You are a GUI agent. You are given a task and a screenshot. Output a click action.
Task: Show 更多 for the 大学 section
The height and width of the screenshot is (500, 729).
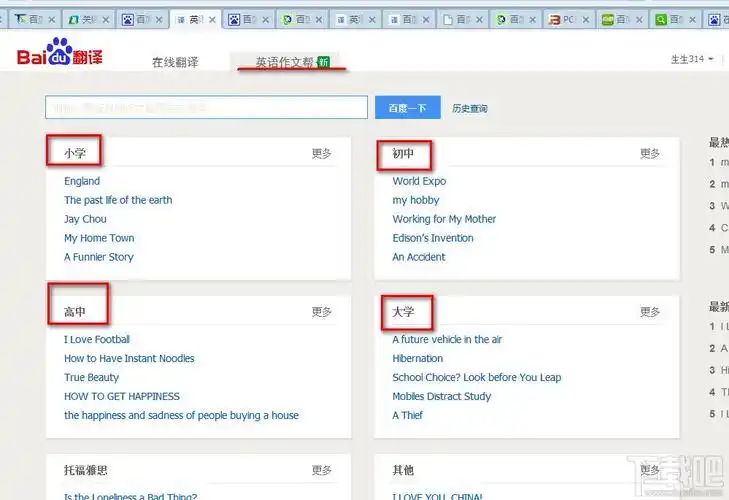(650, 312)
